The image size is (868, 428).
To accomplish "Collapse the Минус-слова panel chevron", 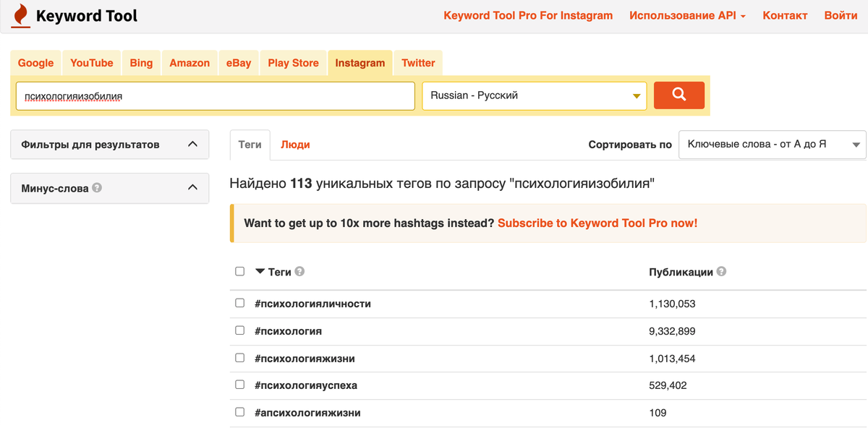I will click(192, 187).
